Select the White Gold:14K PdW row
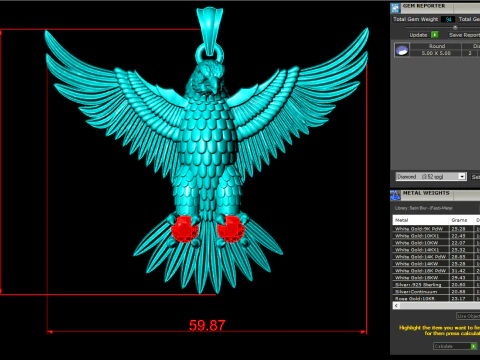The width and height of the screenshot is (480, 360). tap(436, 257)
